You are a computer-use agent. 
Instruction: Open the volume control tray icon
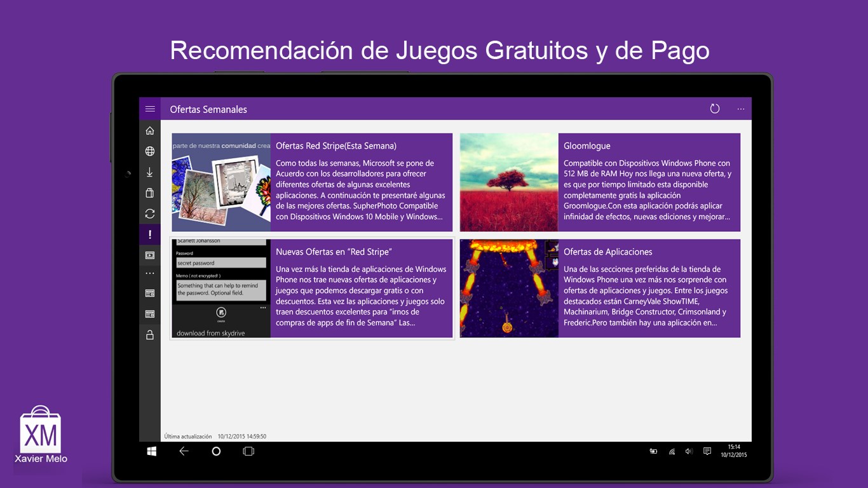(689, 452)
